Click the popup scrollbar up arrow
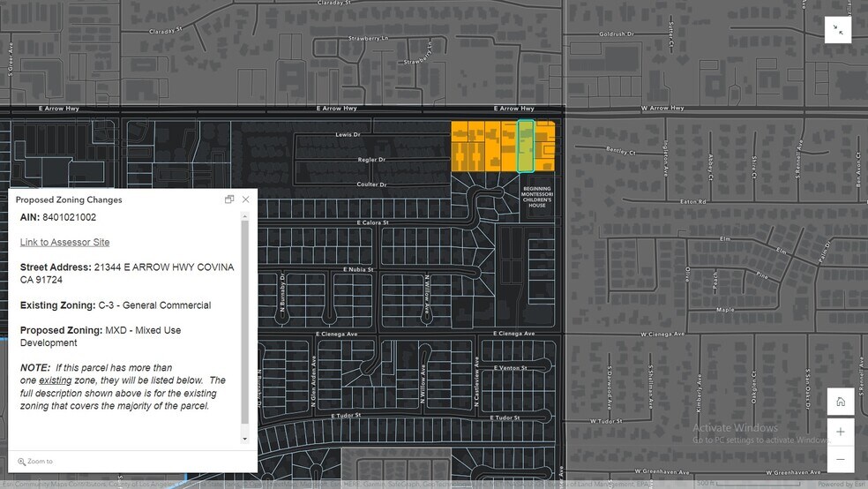The image size is (868, 489). coord(245,215)
